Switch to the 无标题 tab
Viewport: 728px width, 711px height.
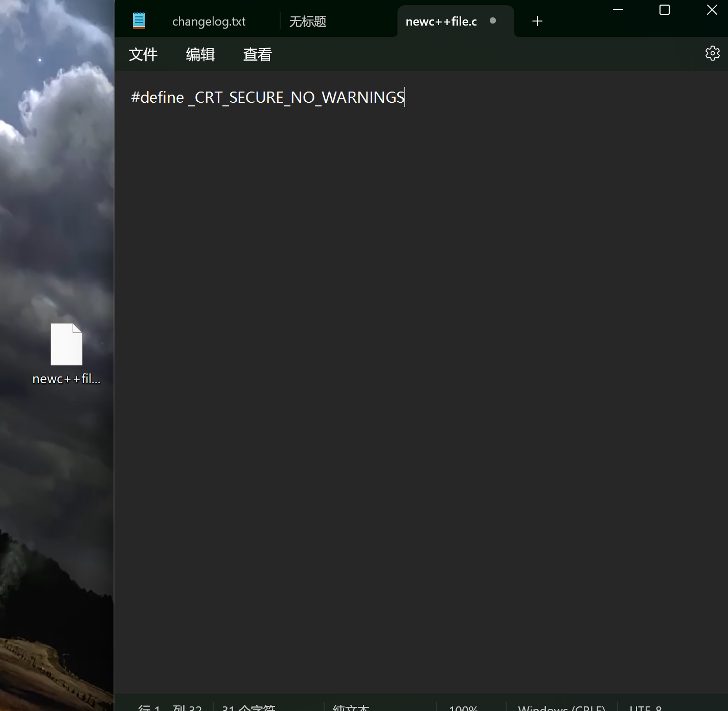pyautogui.click(x=308, y=21)
